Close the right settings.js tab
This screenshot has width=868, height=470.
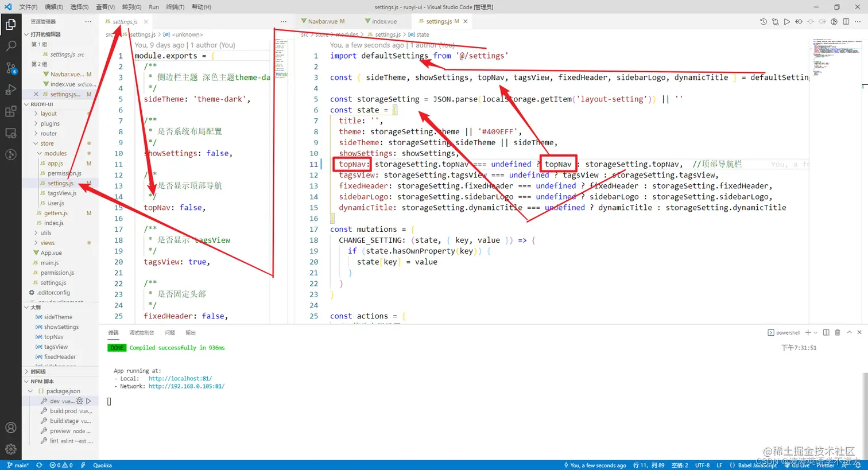click(466, 21)
